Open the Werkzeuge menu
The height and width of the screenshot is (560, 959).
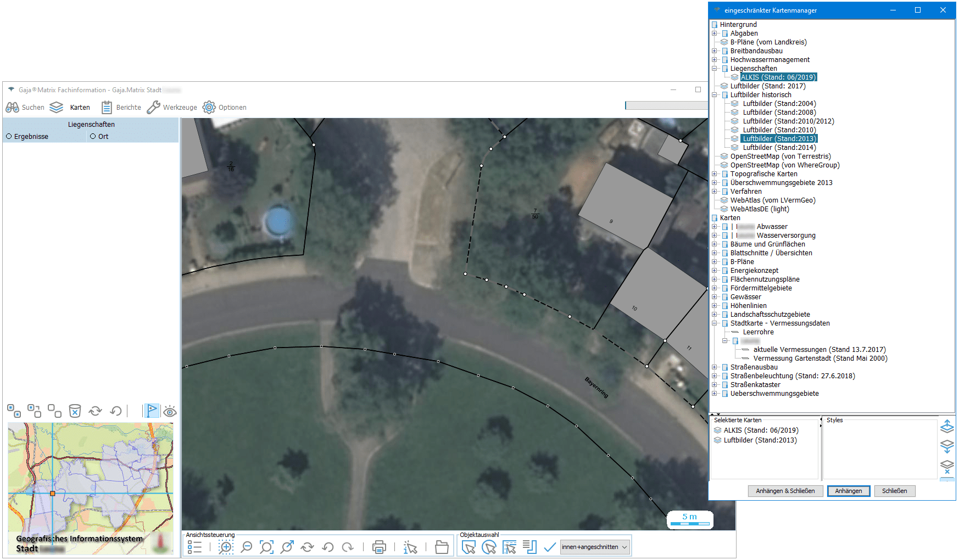pos(172,108)
